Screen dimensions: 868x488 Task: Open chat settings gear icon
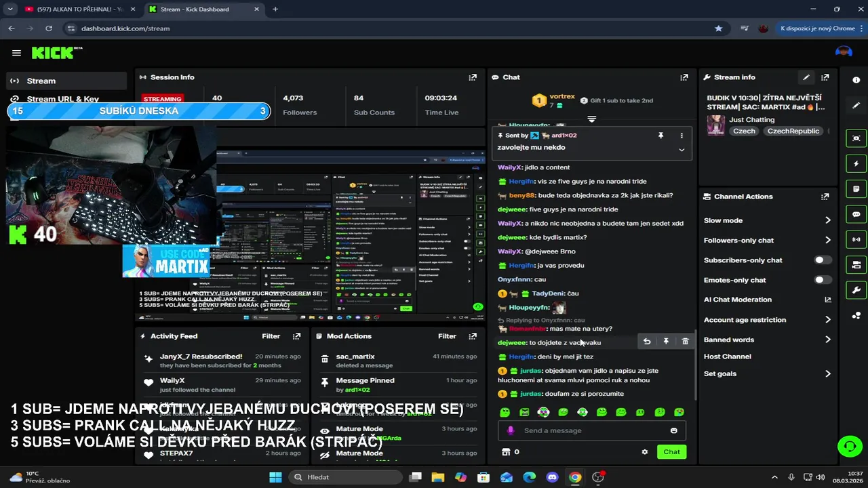coord(645,452)
